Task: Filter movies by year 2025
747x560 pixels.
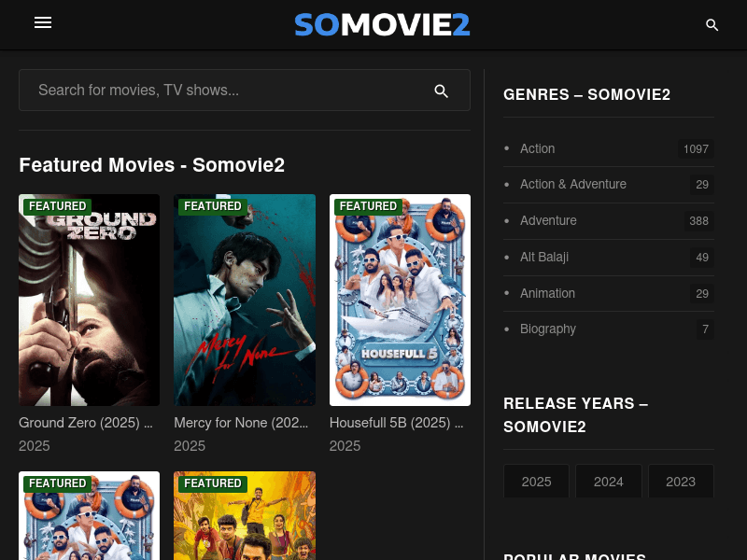Action: [536, 482]
